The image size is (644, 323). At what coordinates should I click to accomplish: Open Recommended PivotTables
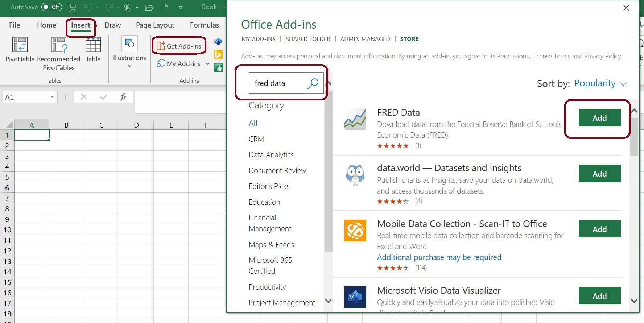tap(58, 54)
